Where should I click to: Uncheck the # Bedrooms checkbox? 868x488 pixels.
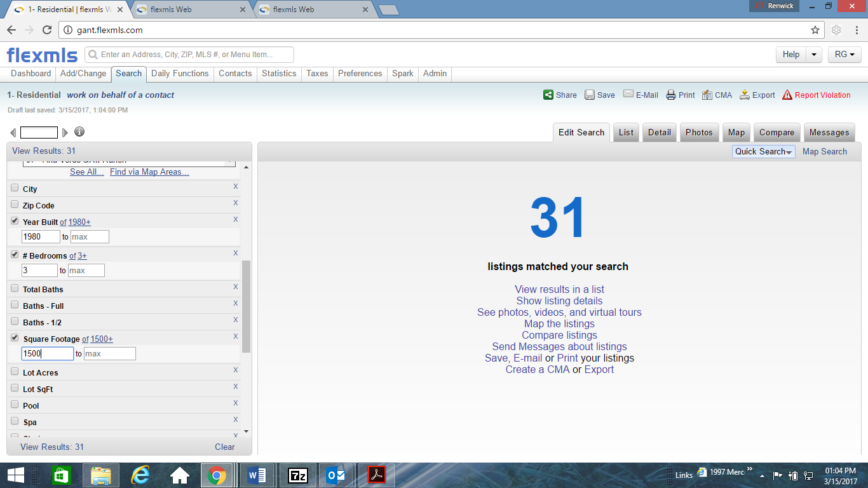tap(15, 255)
